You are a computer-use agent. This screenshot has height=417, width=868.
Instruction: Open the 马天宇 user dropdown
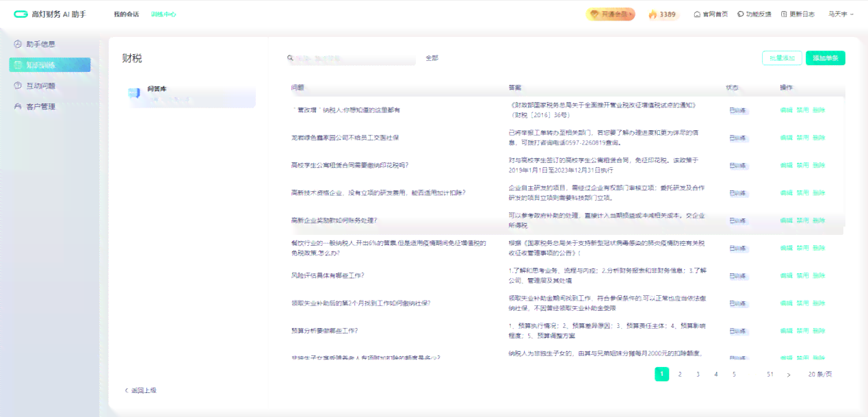[x=841, y=14]
